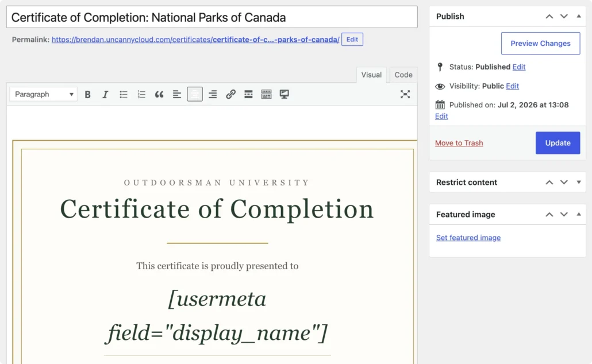
Task: Move Publish panel down
Action: coord(564,16)
